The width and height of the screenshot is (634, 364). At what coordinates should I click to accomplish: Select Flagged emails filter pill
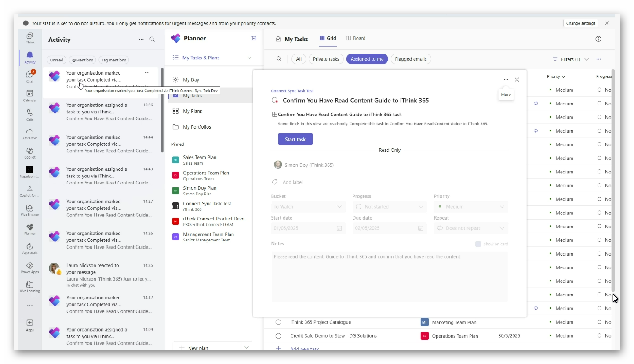[411, 59]
